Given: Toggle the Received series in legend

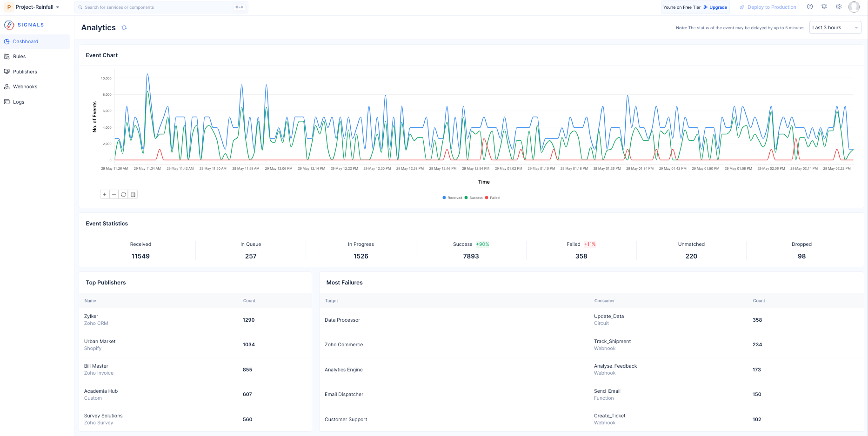Looking at the screenshot, I should pos(453,198).
